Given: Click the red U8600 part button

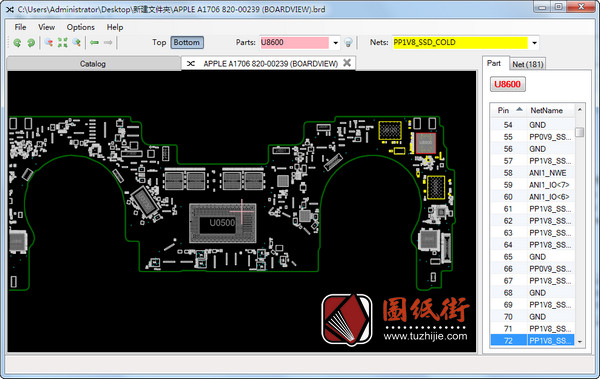Looking at the screenshot, I should pos(507,84).
